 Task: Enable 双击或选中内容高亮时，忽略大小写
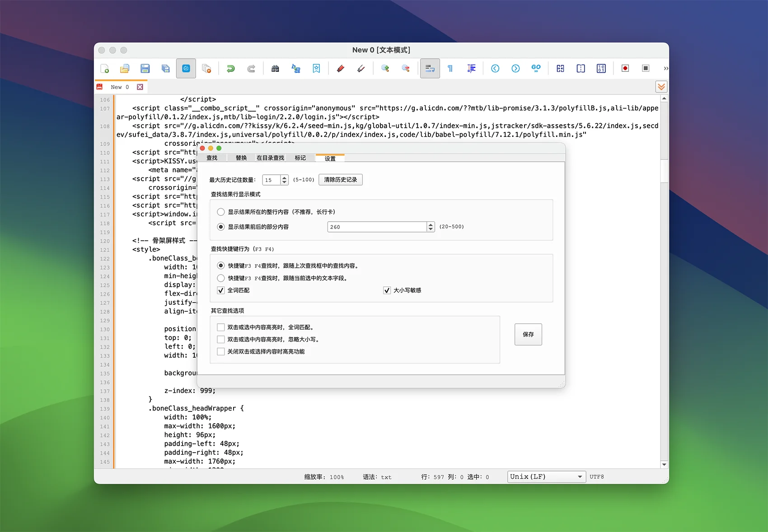221,340
